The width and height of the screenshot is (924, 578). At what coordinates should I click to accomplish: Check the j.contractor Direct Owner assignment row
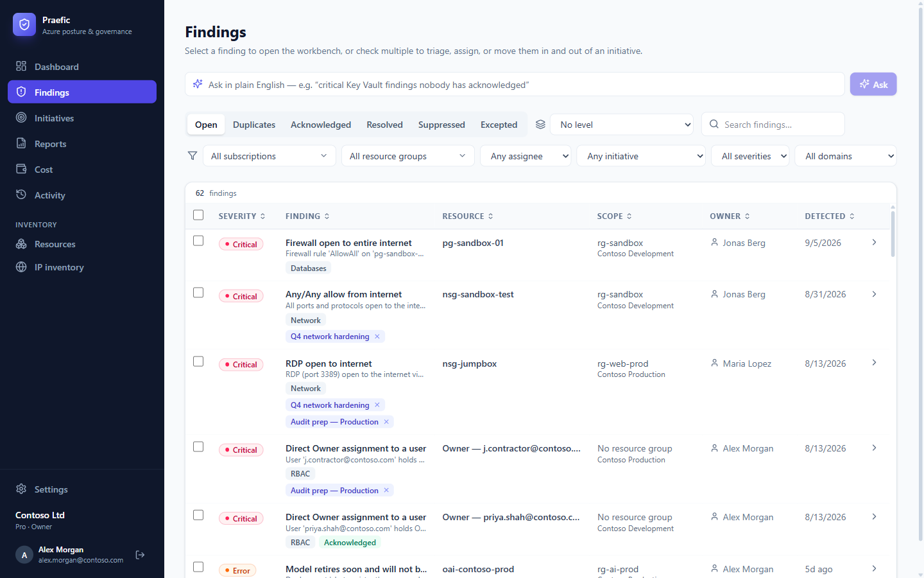(198, 446)
